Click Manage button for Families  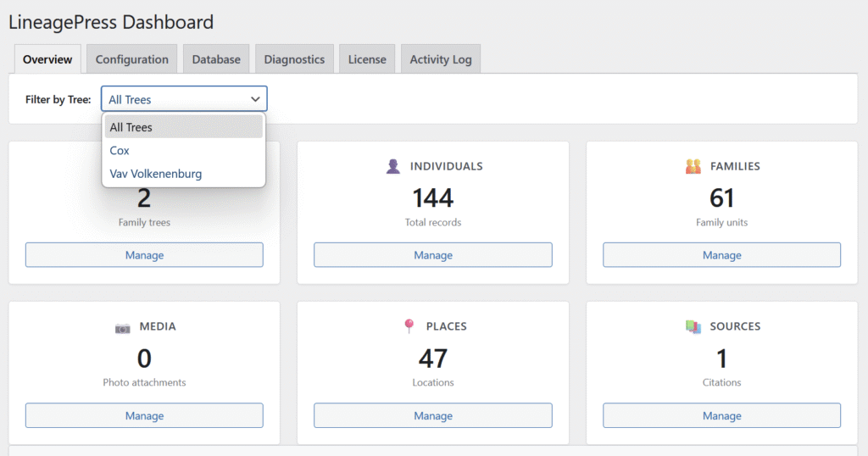click(x=721, y=255)
